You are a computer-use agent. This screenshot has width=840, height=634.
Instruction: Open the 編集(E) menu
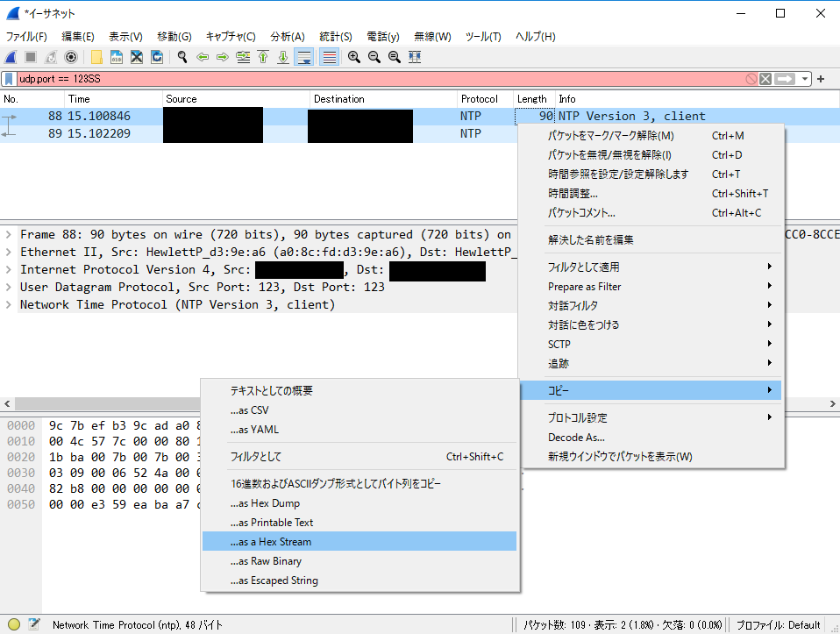click(x=78, y=37)
